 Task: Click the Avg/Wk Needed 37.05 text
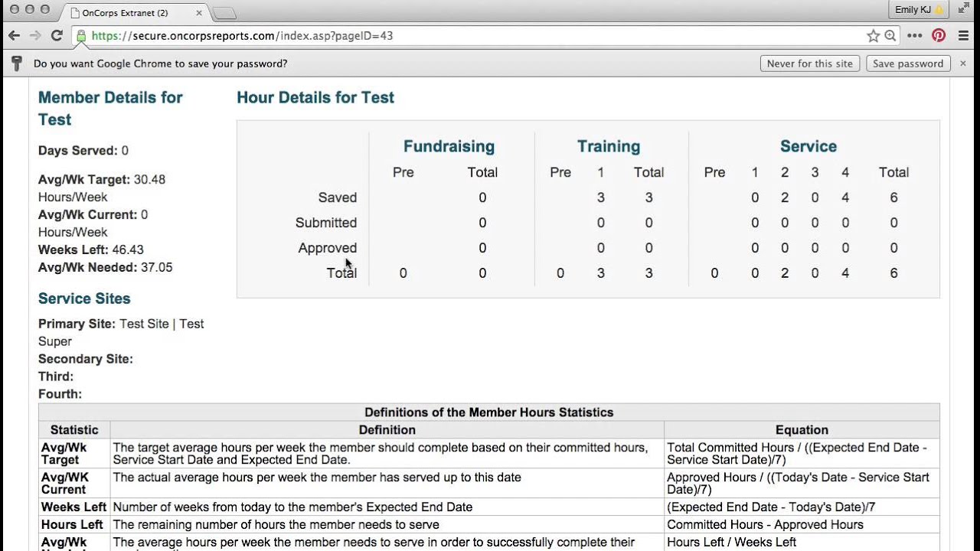pos(105,268)
